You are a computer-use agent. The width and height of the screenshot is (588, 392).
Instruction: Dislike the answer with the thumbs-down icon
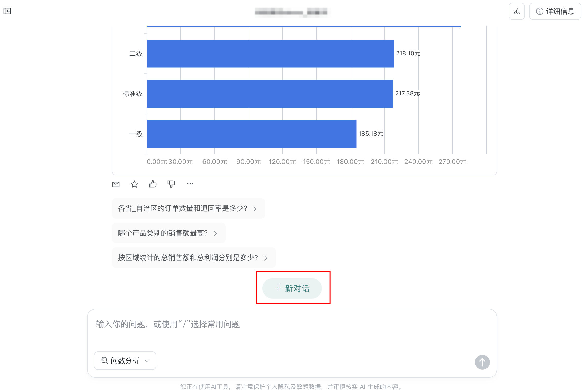171,184
